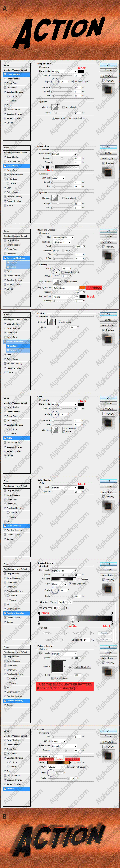Open Stroke Fill Type Gradient dropdown
Screen dimensions: 120x868
pyautogui.click(x=56, y=757)
